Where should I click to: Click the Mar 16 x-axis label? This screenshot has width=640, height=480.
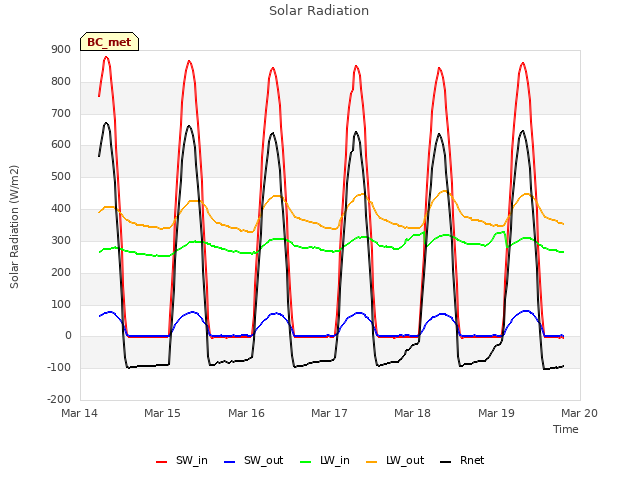246,413
